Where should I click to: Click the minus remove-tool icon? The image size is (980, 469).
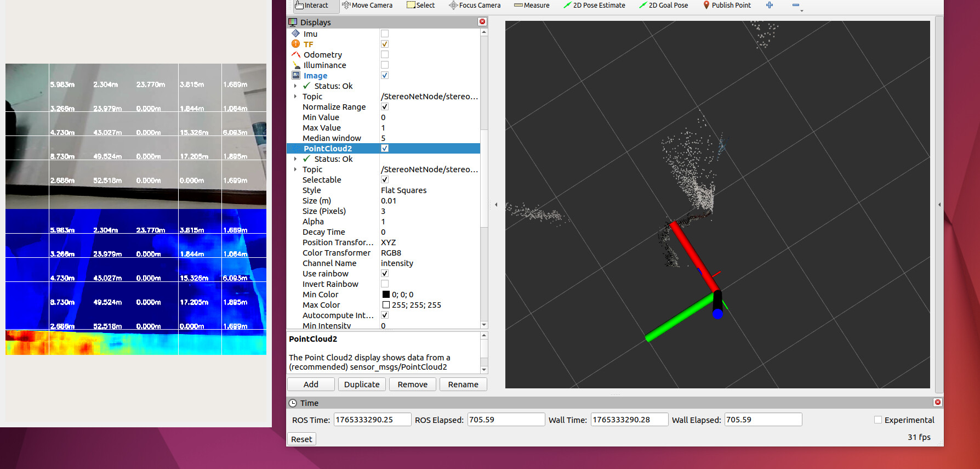796,5
